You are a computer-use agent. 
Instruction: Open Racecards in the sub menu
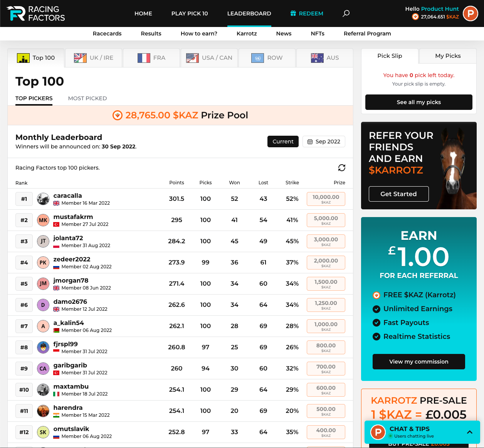pos(107,34)
